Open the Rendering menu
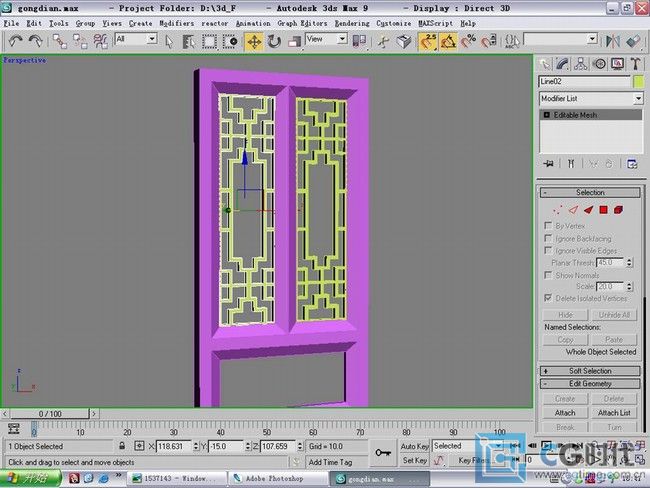The width and height of the screenshot is (650, 488). [x=352, y=23]
